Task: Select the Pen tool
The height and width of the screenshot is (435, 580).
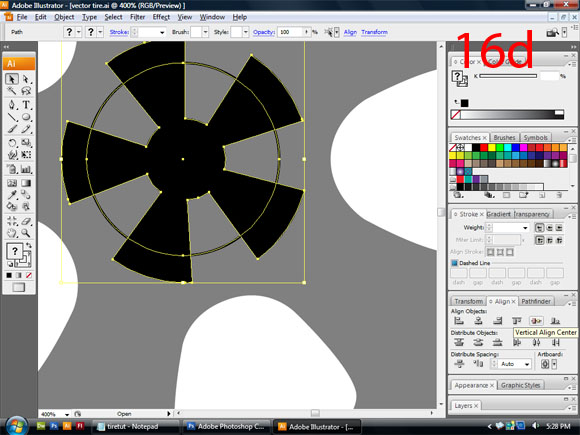Action: pyautogui.click(x=12, y=105)
